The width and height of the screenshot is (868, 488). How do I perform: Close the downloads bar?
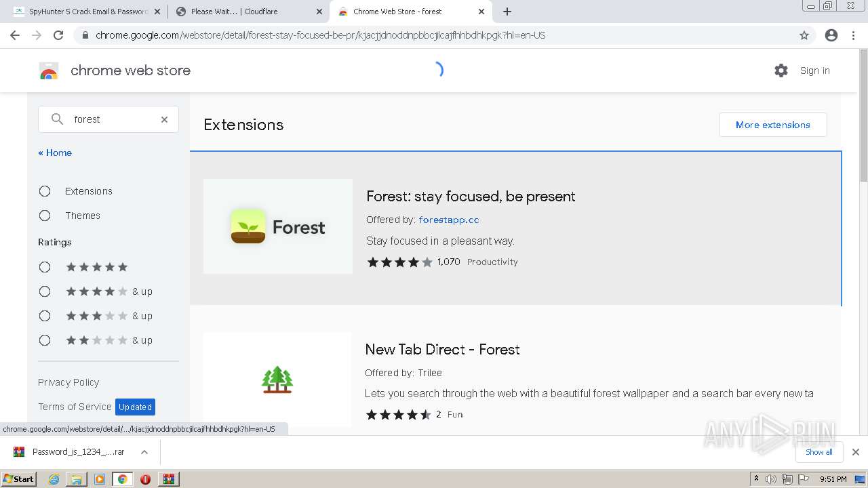(856, 452)
